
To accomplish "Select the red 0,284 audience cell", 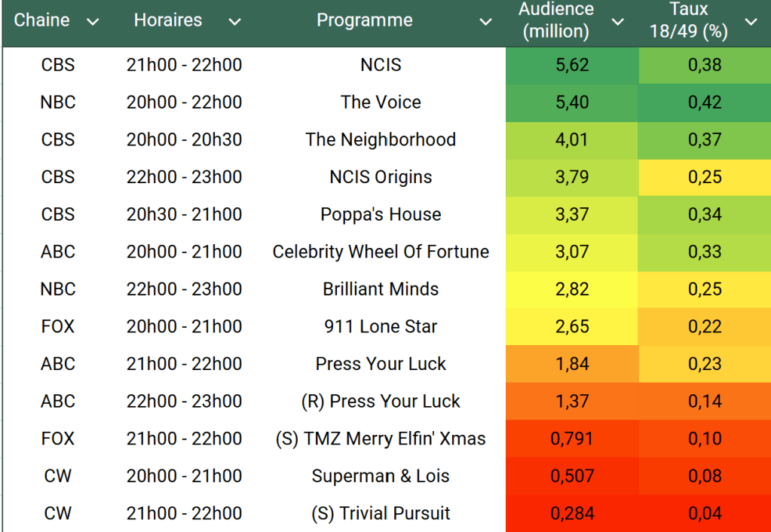I will click(x=572, y=514).
